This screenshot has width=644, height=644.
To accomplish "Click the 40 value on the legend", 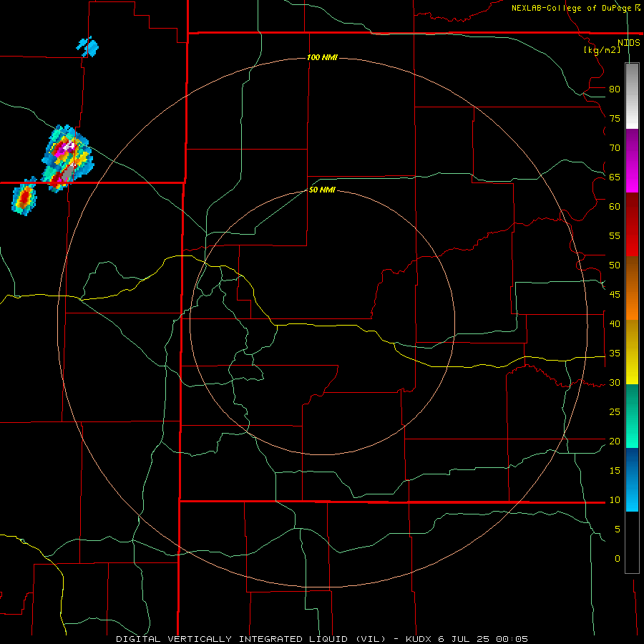I will tap(615, 324).
